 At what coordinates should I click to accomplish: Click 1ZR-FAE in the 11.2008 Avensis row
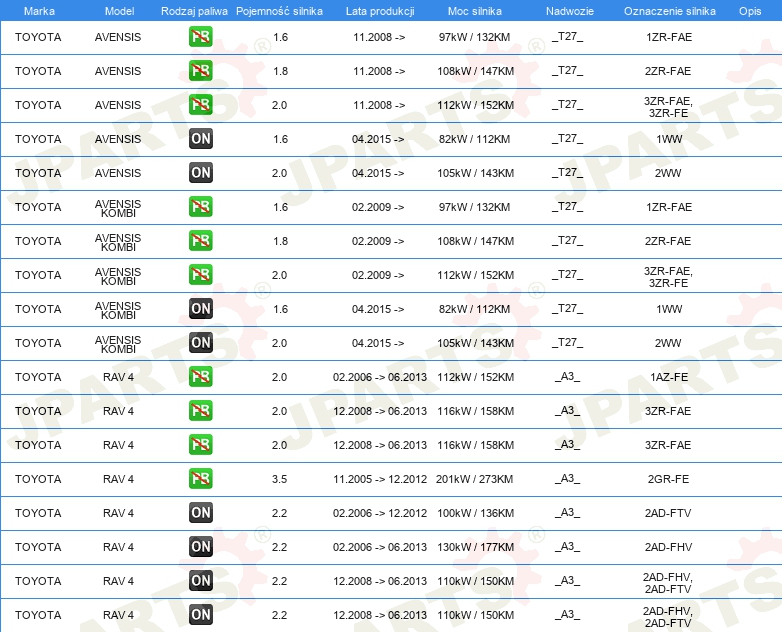[x=669, y=37]
